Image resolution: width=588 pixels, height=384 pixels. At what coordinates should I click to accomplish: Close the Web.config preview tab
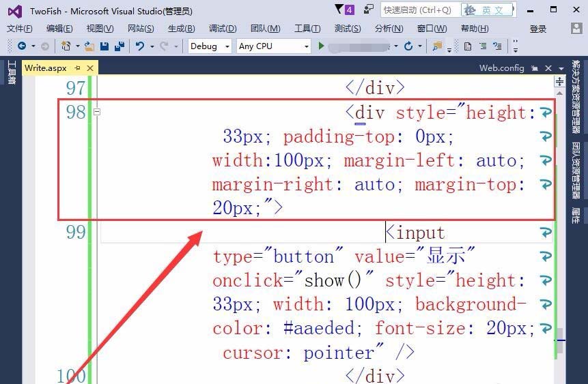548,68
